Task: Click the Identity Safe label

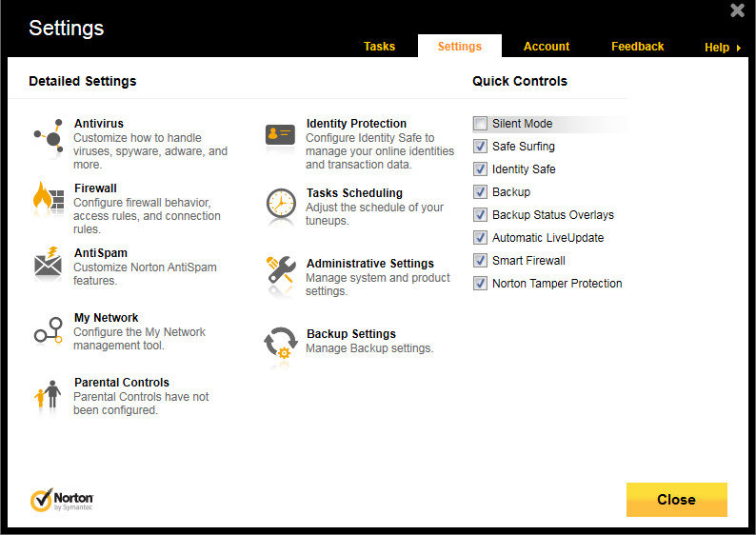Action: point(524,169)
